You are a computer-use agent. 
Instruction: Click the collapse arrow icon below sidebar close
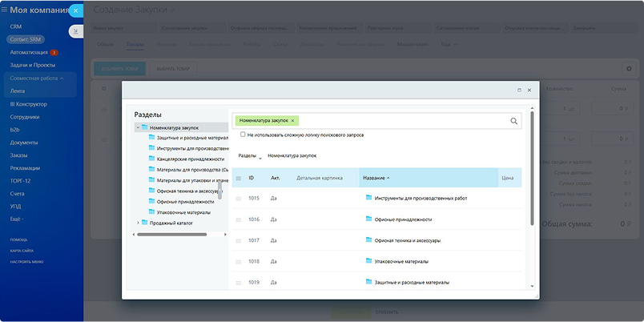75,31
